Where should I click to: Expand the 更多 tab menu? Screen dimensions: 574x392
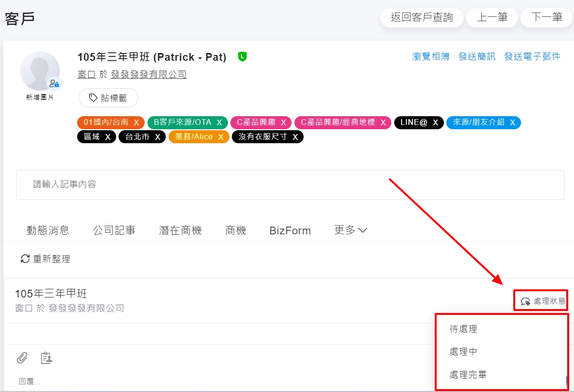point(350,230)
